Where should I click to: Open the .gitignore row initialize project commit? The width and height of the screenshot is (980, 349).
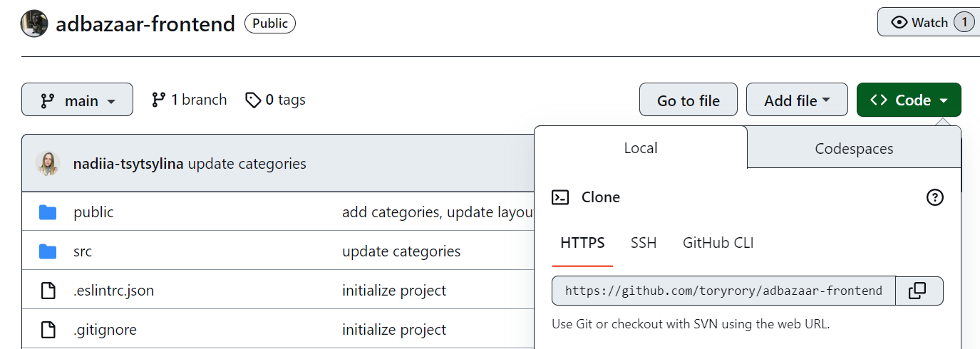(394, 330)
